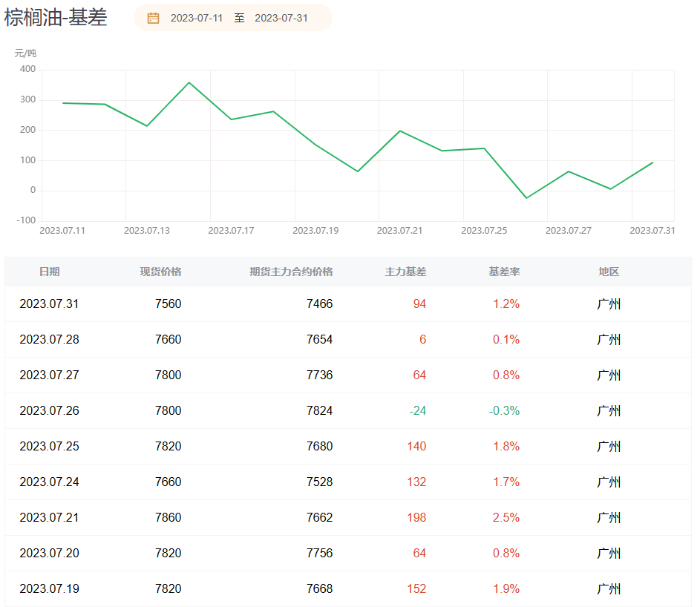Click basis rate 2.5% cell
The height and width of the screenshot is (607, 700).
(x=506, y=518)
